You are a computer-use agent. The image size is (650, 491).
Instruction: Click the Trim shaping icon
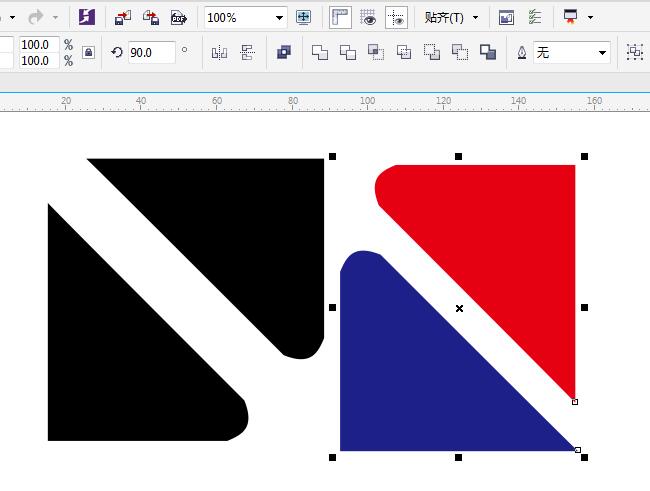pos(348,52)
